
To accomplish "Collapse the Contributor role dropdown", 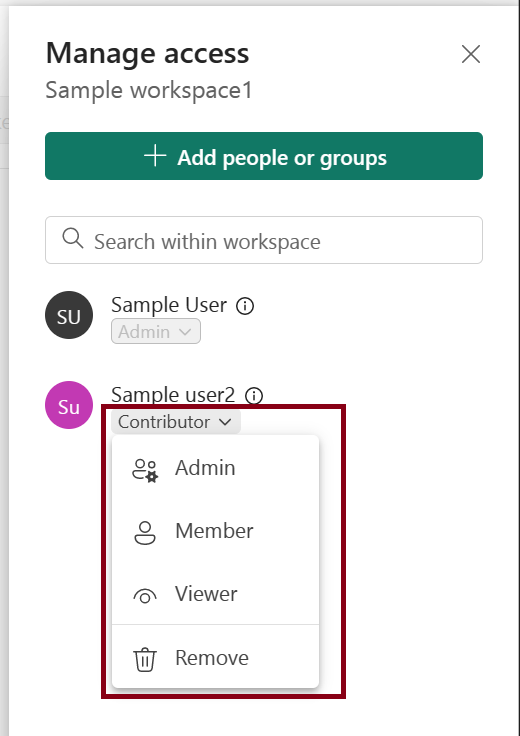I will [176, 422].
